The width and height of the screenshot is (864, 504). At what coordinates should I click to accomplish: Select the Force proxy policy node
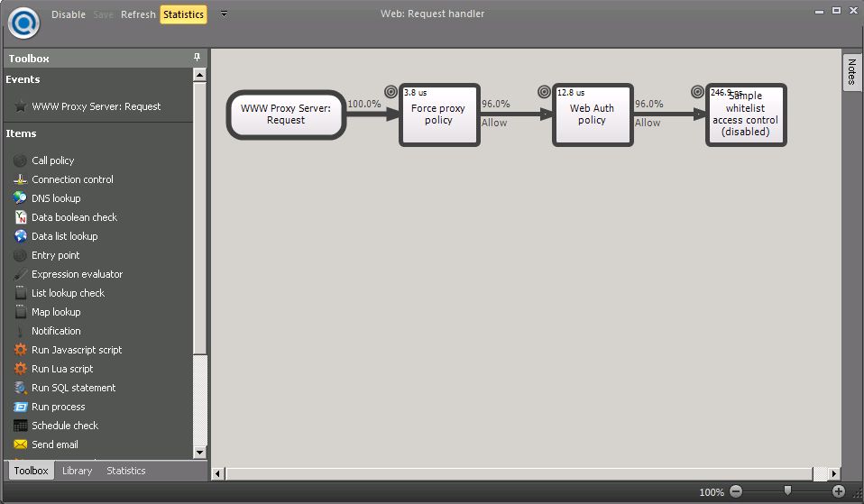(439, 115)
